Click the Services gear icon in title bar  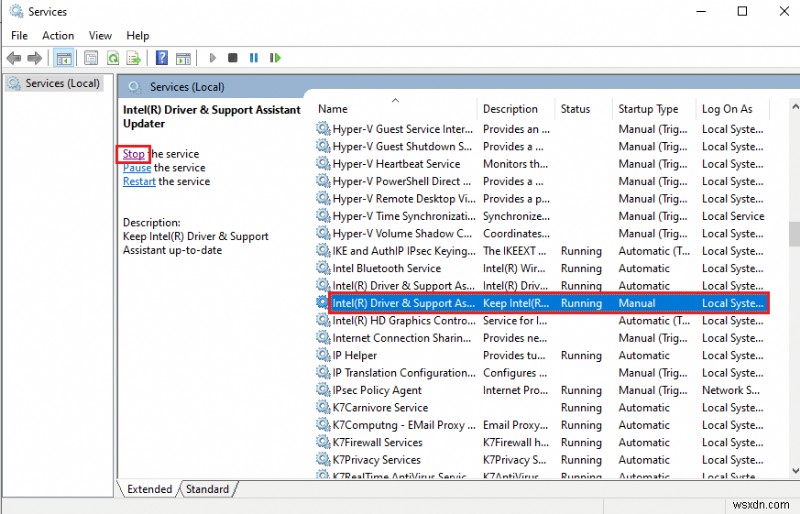coord(16,11)
